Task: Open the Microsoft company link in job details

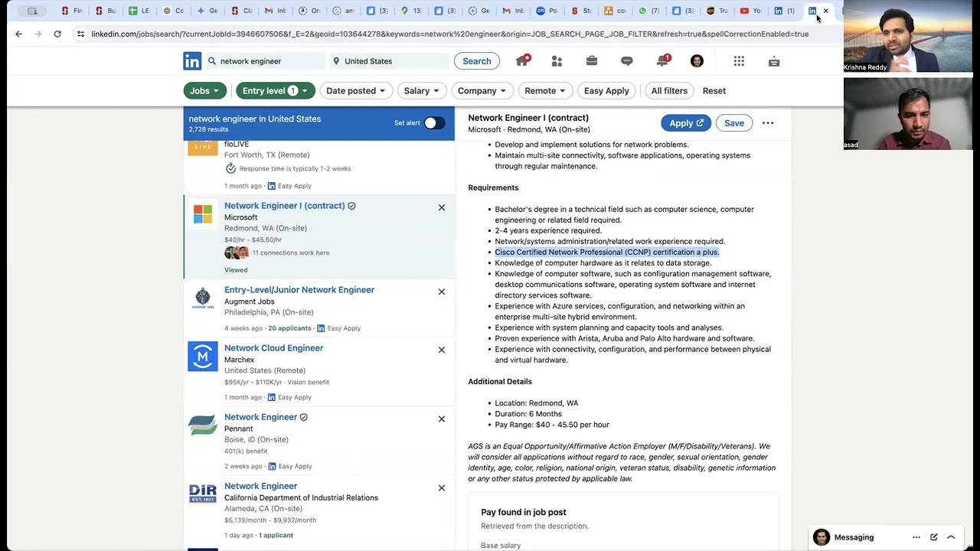Action: click(x=485, y=129)
